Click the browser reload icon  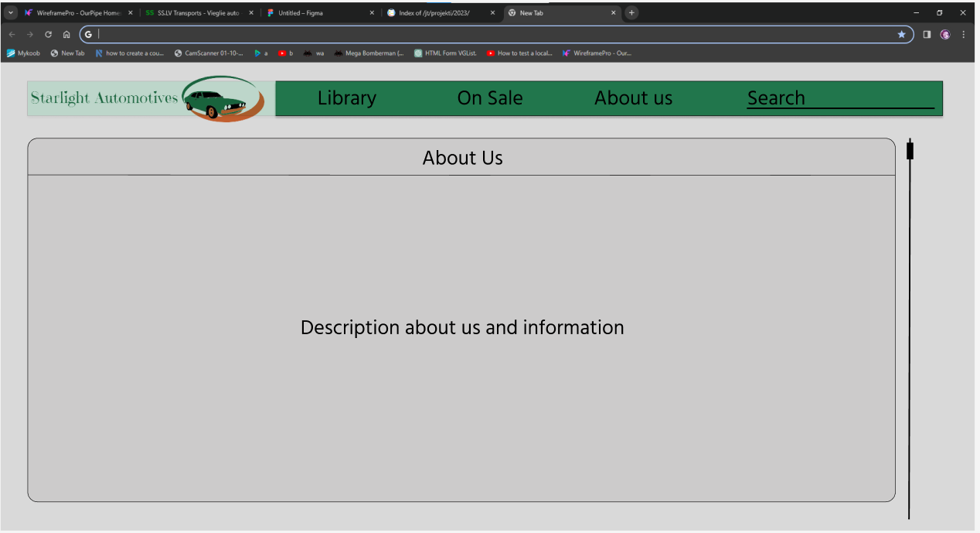48,35
